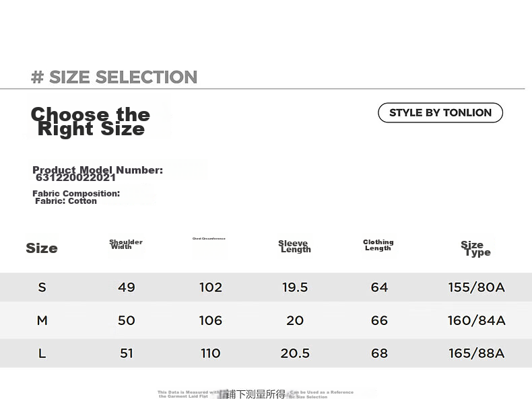The height and width of the screenshot is (399, 532).
Task: Click the 160/84A size type cell
Action: (x=476, y=320)
